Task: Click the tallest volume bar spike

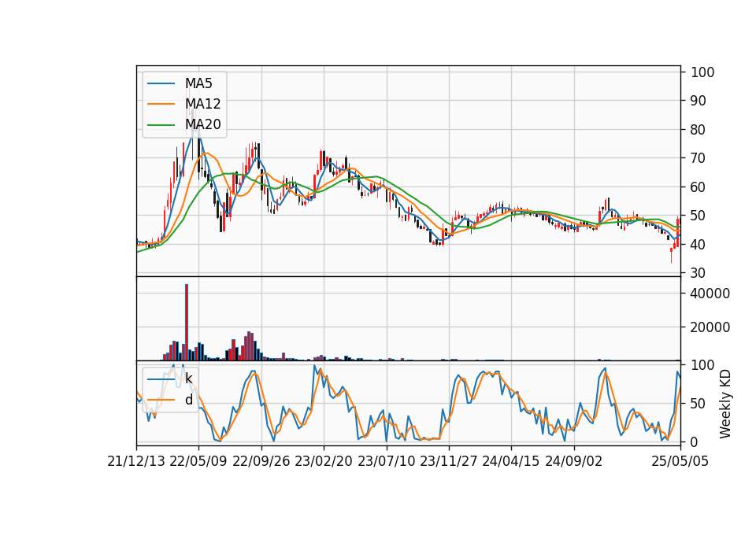Action: click(x=187, y=322)
